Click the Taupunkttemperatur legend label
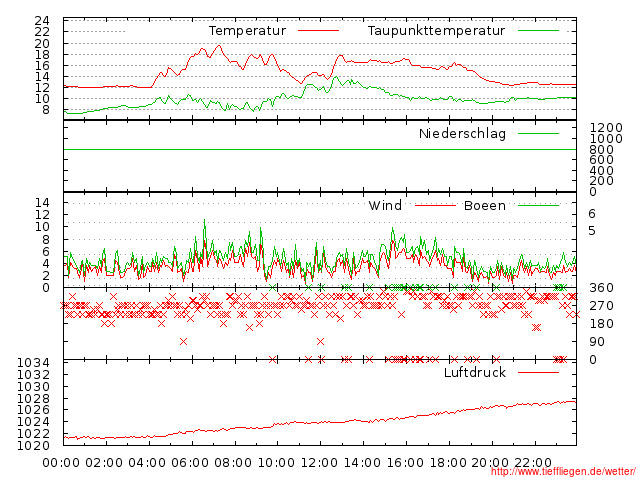Viewport: 640px width, 480px height. tap(436, 31)
